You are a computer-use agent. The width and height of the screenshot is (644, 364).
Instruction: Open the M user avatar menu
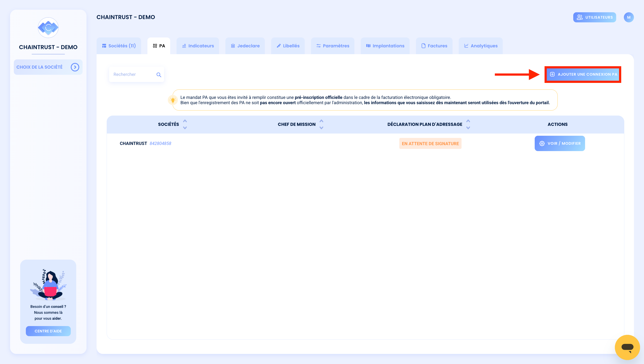[x=628, y=17]
